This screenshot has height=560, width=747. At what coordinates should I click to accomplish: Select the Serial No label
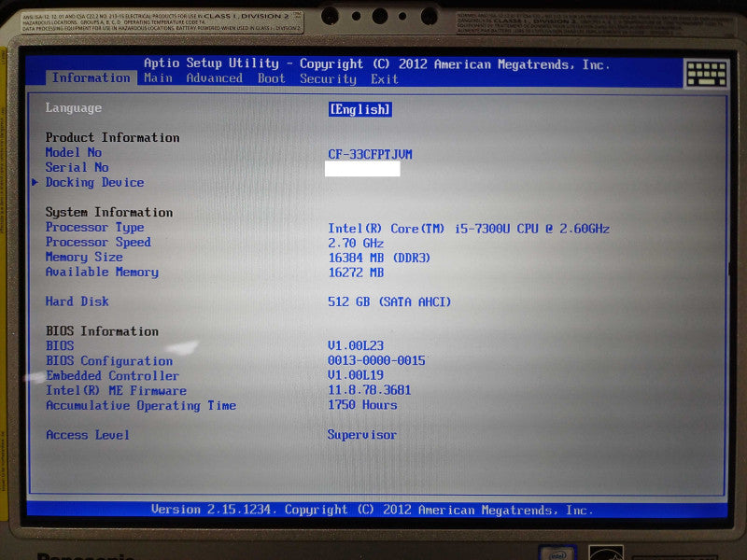(x=77, y=167)
